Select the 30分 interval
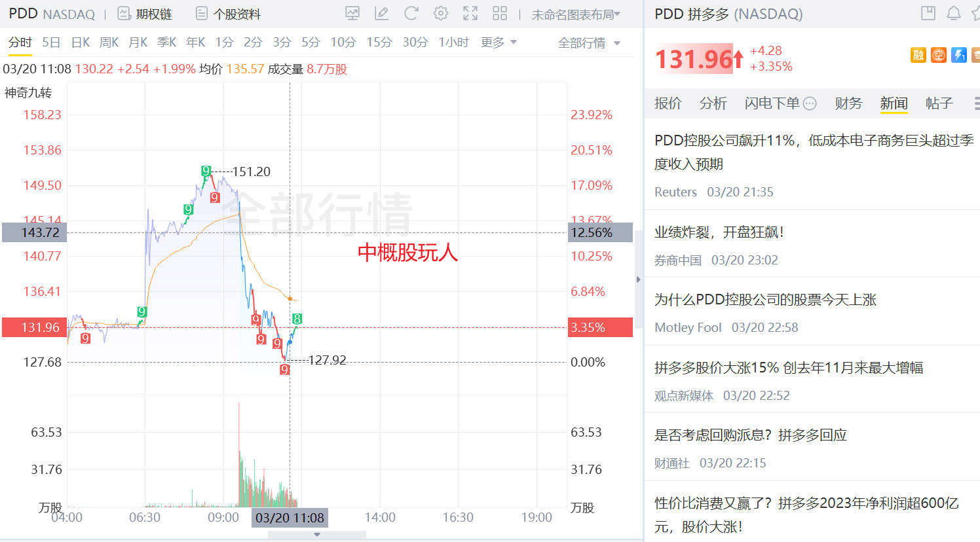This screenshot has height=542, width=980. [415, 43]
